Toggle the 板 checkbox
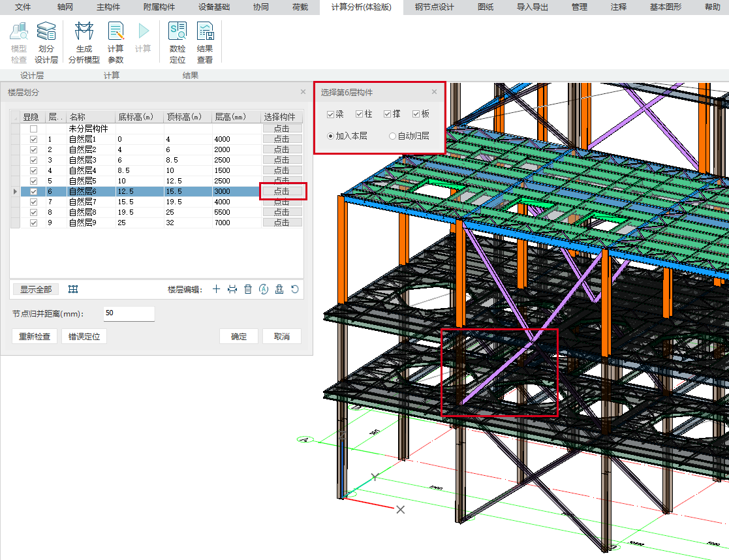 tap(416, 114)
